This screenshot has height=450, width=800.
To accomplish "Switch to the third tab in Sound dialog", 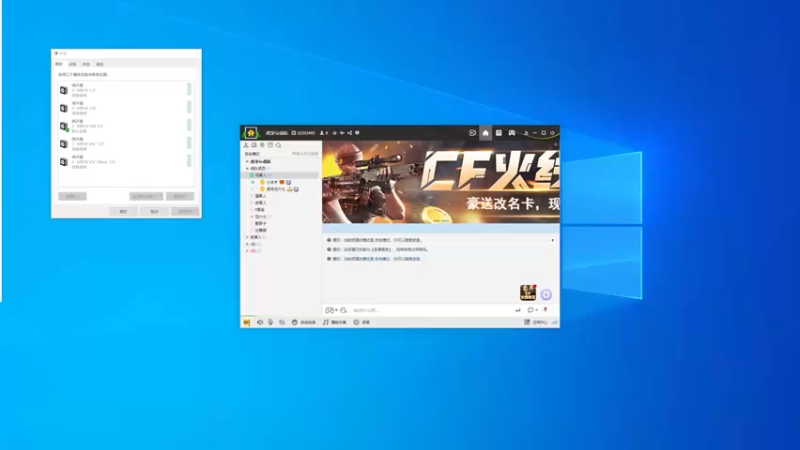I will pos(86,64).
